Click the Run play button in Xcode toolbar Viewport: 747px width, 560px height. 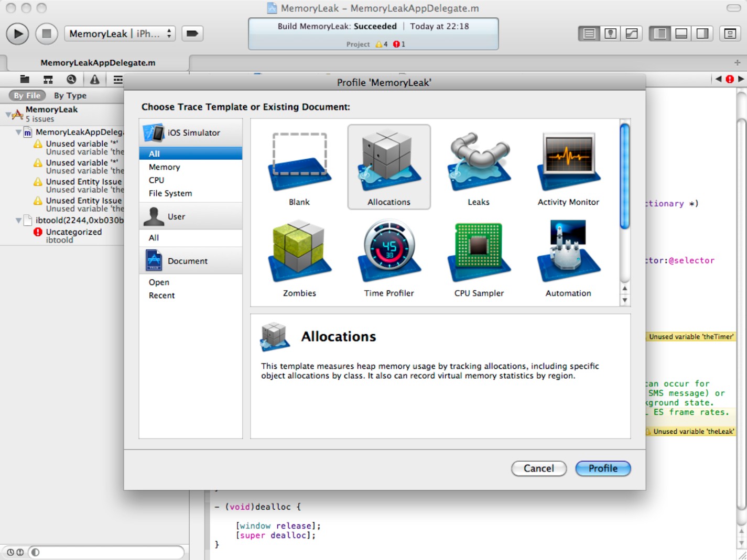pyautogui.click(x=18, y=34)
